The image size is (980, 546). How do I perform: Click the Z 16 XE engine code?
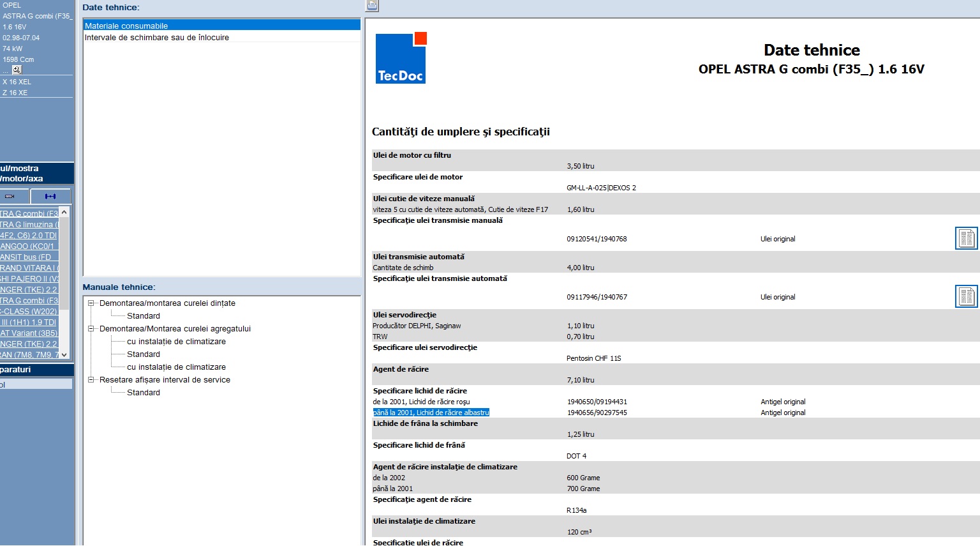point(15,93)
